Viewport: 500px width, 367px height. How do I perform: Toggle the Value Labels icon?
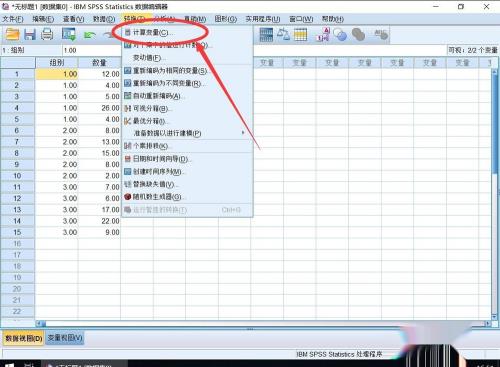[x=323, y=35]
